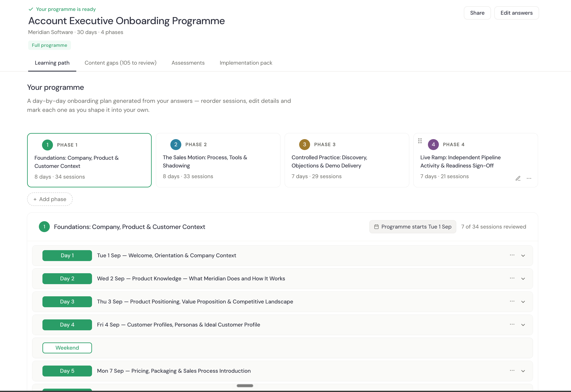571x392 pixels.
Task: Click the Phase 4 pencil edit icon
Action: pos(518,178)
